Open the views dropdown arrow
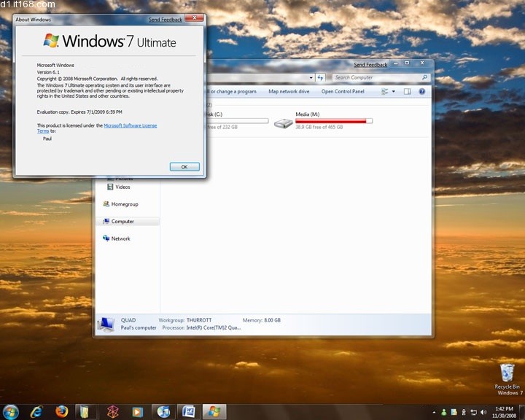 tap(394, 91)
